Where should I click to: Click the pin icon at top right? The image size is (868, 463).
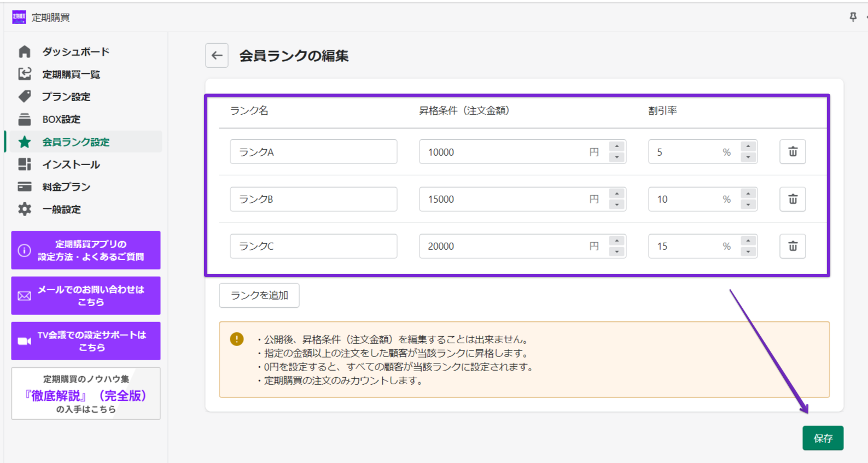pos(853,17)
